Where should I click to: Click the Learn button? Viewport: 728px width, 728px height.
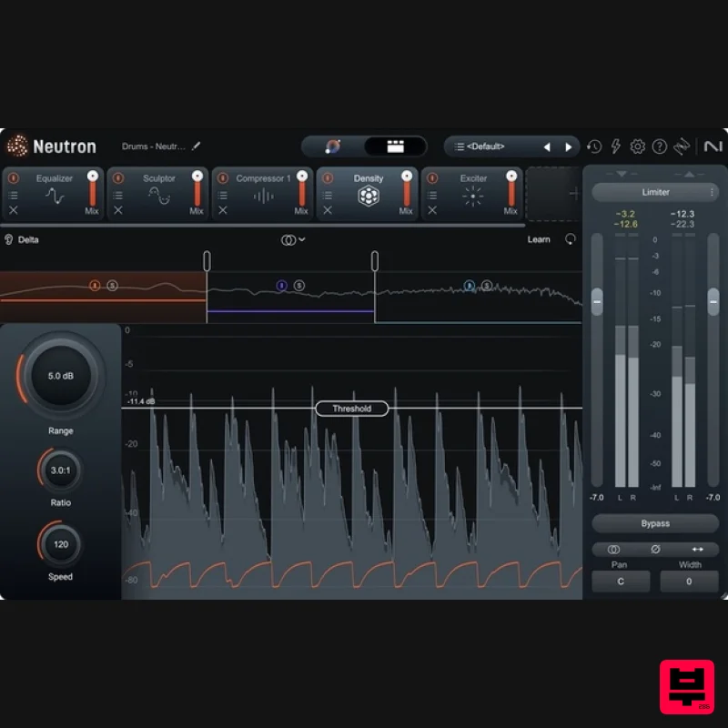pyautogui.click(x=539, y=239)
